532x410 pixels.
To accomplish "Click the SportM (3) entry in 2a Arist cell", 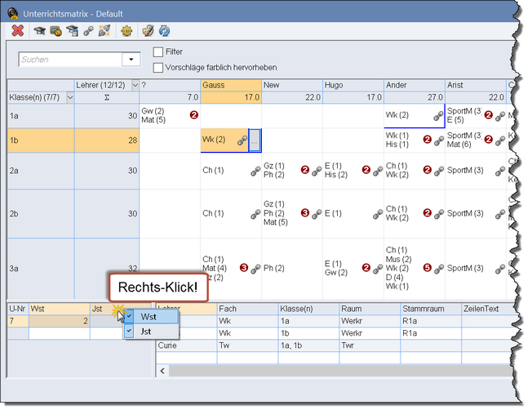I will click(x=465, y=170).
